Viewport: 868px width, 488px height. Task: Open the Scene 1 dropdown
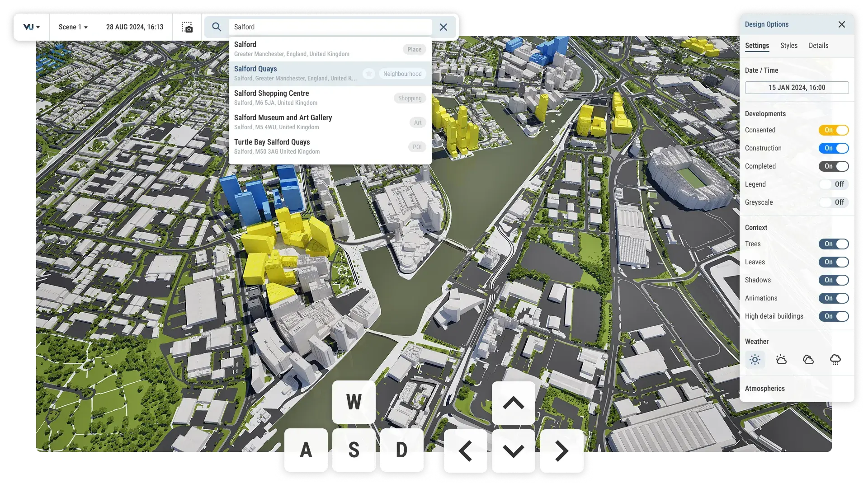[x=73, y=27]
